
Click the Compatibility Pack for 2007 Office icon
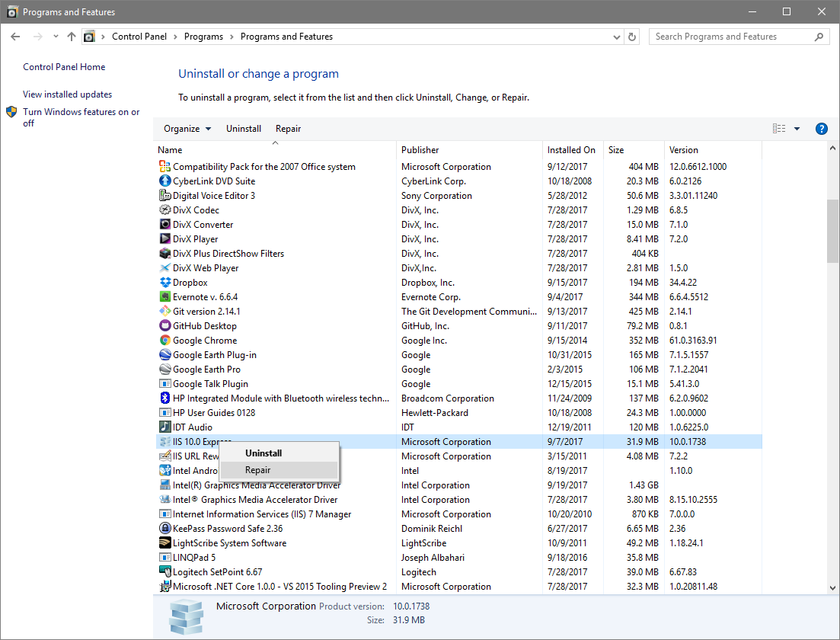pos(165,167)
